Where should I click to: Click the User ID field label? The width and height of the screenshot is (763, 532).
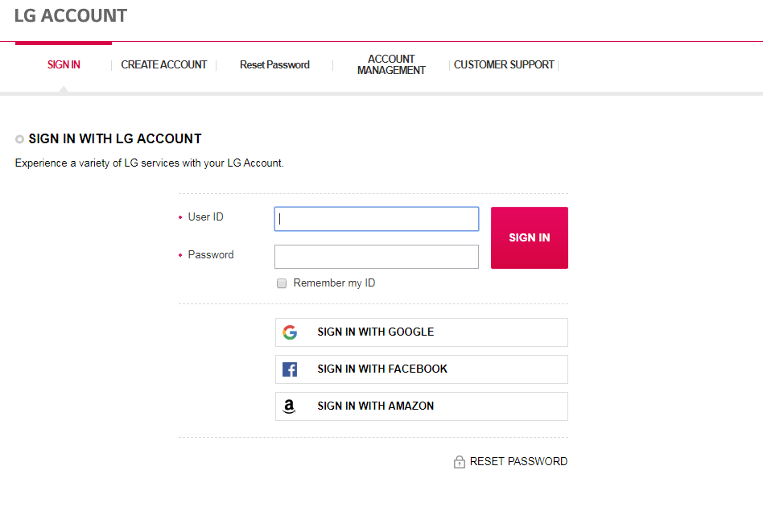[205, 217]
